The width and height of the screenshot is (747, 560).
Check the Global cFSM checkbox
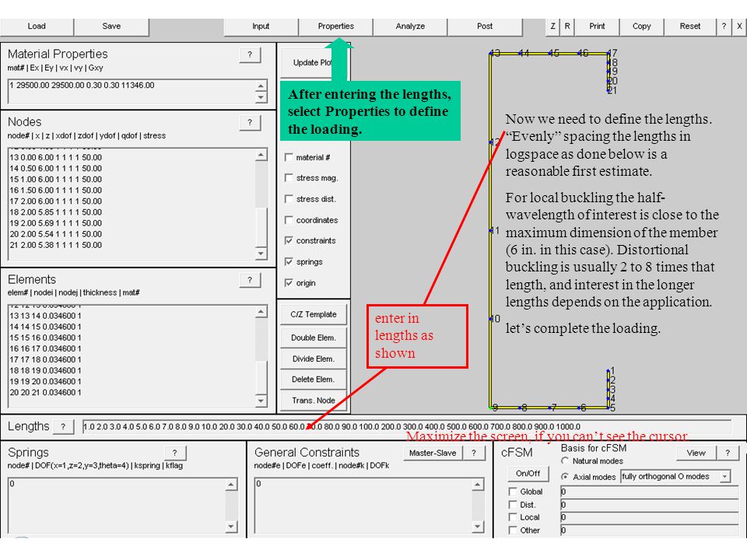coord(513,492)
